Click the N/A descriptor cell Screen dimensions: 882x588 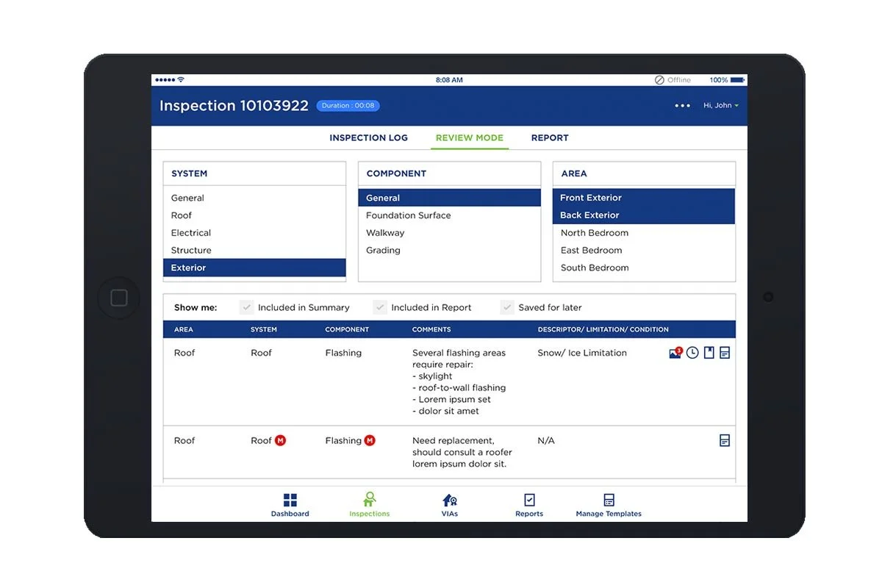coord(546,441)
